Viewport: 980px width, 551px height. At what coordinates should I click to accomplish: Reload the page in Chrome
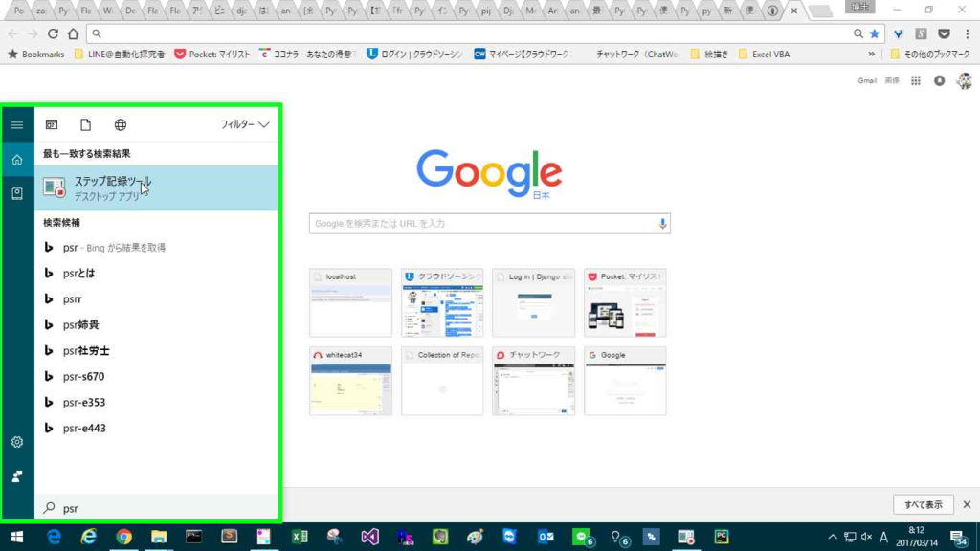pyautogui.click(x=54, y=33)
